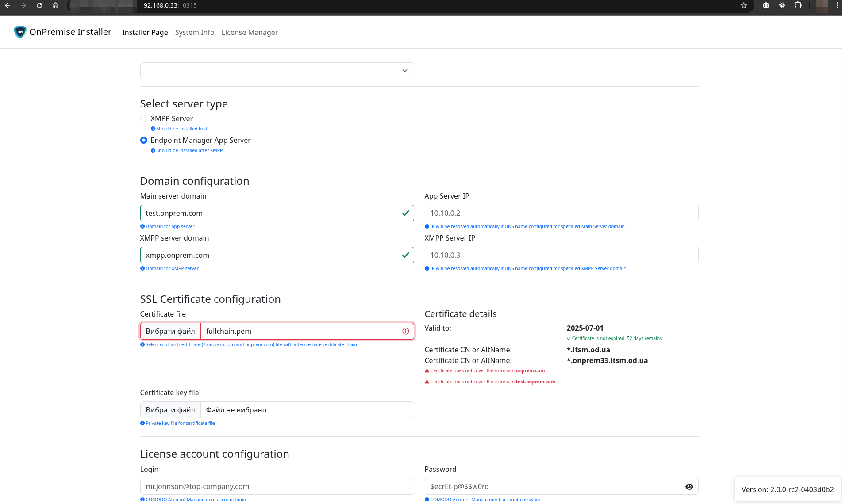Viewport: 842px width, 504px height.
Task: Go back using browser back arrow
Action: tap(8, 5)
